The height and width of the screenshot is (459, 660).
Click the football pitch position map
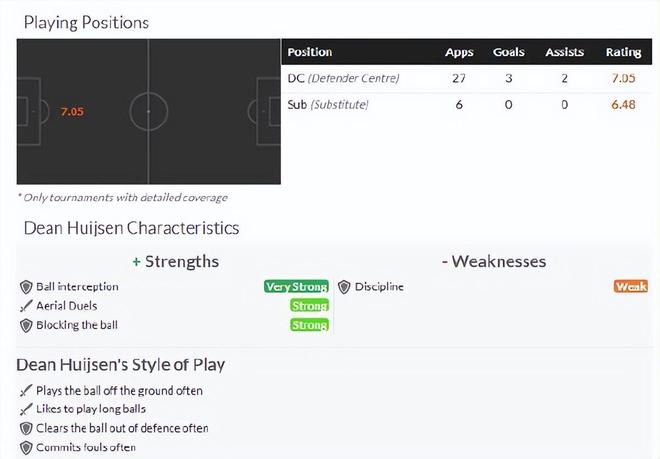point(148,112)
